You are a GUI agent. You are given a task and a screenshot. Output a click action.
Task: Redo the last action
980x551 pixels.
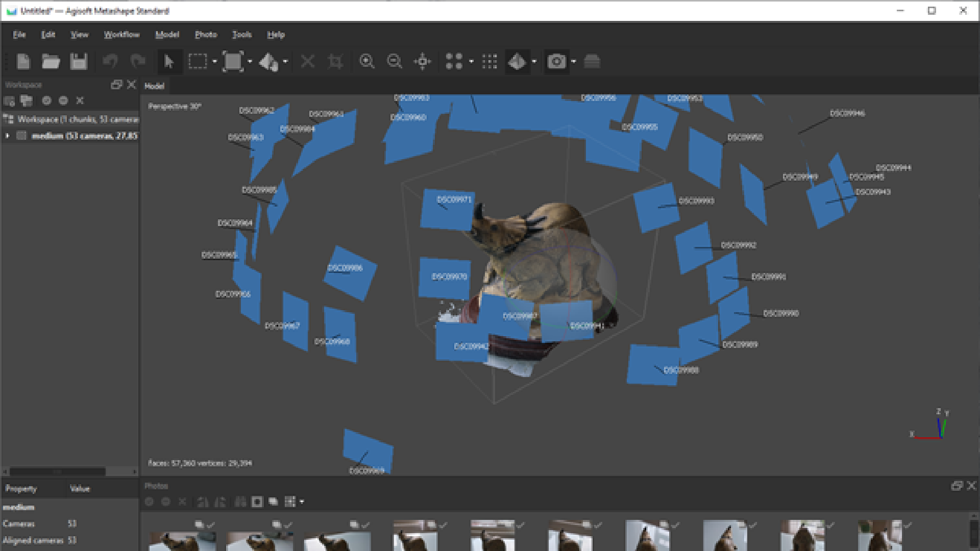coord(138,62)
